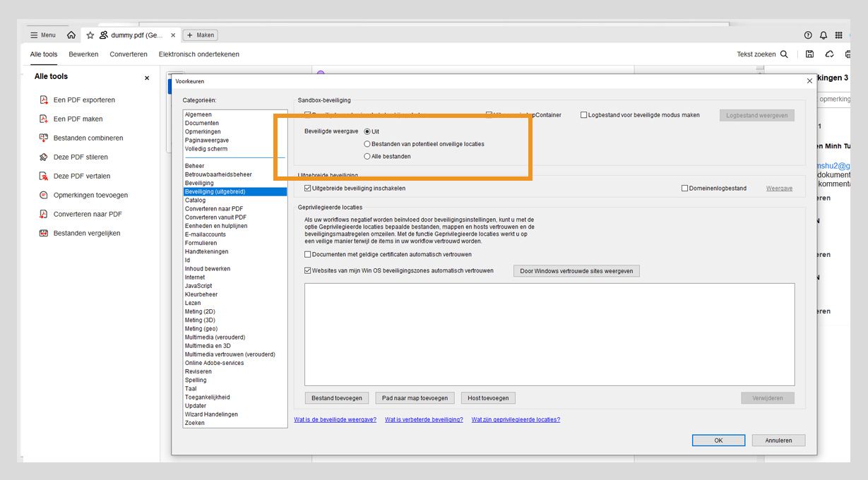The width and height of the screenshot is (868, 480).
Task: Switch to the Bewerken tab
Action: [x=83, y=54]
